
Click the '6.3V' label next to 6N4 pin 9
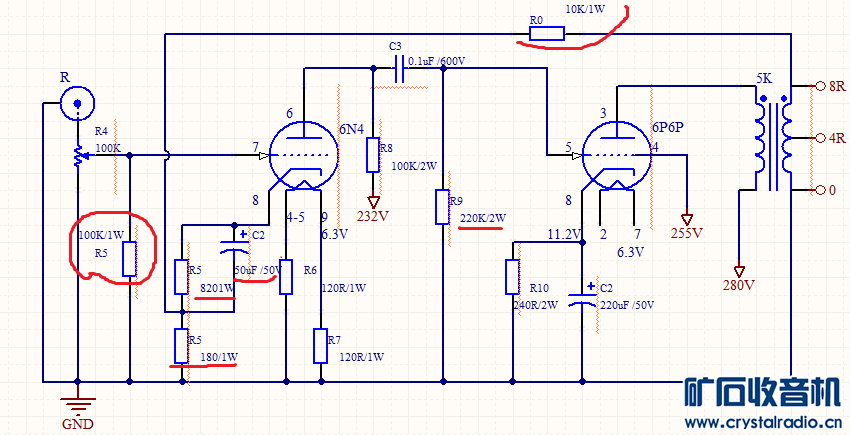pos(334,234)
